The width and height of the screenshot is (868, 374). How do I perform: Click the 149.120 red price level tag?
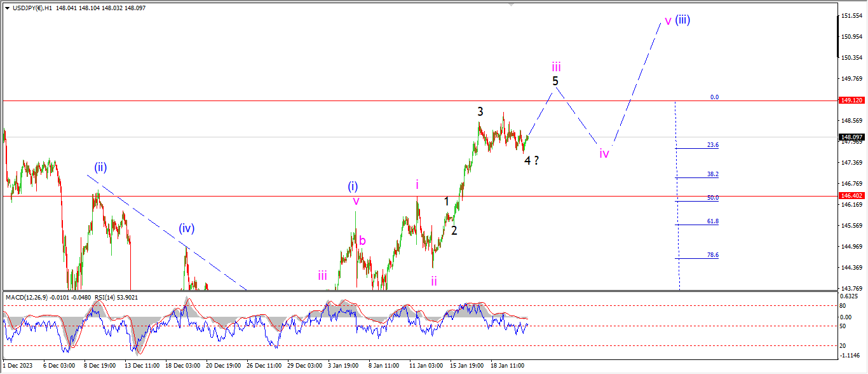(x=851, y=100)
